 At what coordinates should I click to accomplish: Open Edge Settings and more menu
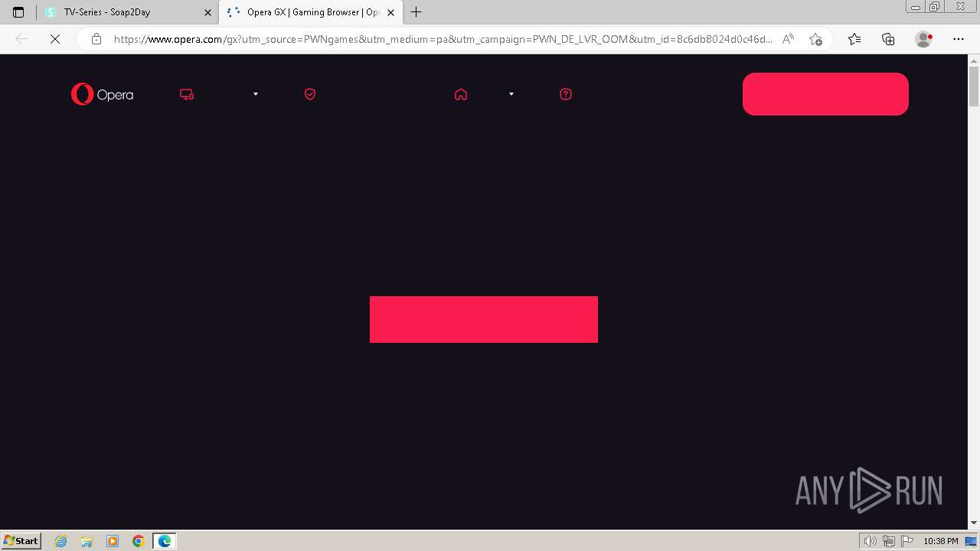pos(959,39)
